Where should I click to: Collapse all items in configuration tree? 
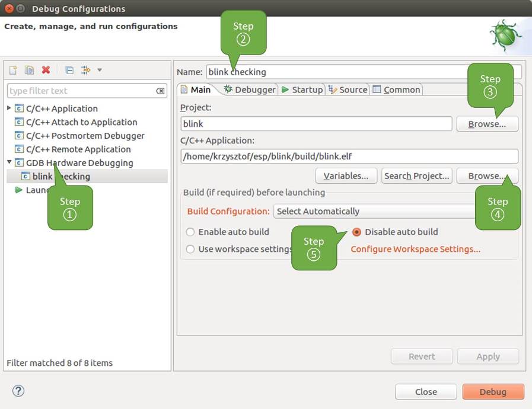pos(68,70)
